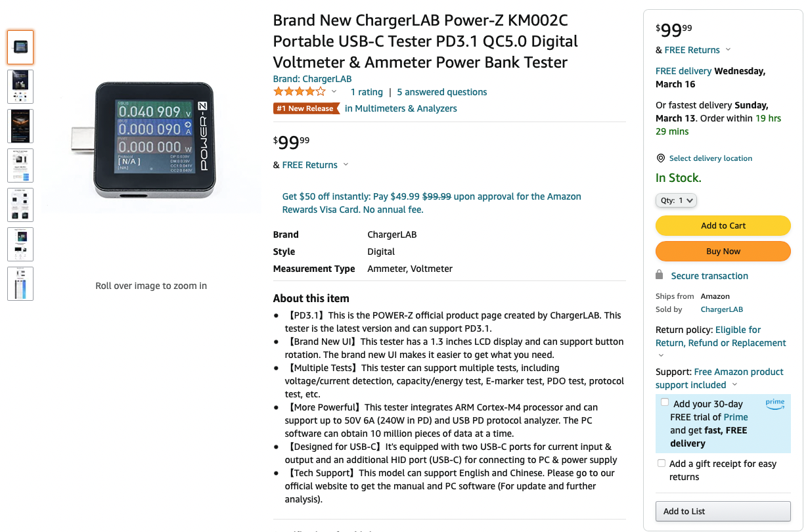Click the #1 New Release badge
This screenshot has width=808, height=532.
point(306,108)
